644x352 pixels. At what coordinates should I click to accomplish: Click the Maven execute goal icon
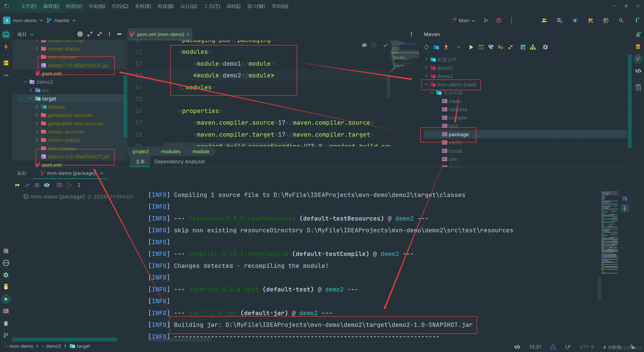tap(481, 47)
